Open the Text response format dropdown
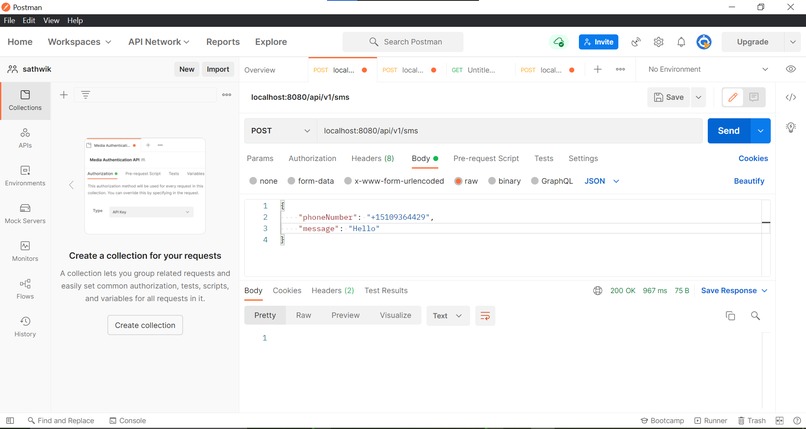Screen dimensions: 806x429 (x=447, y=316)
